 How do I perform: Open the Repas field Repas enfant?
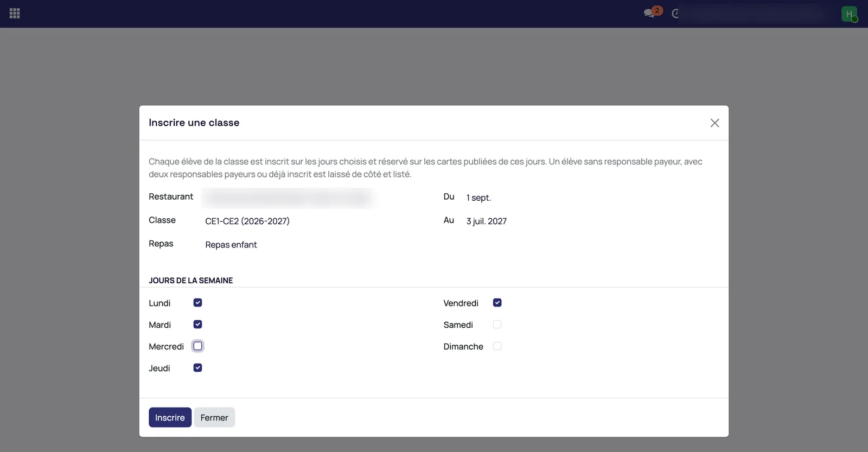[231, 245]
